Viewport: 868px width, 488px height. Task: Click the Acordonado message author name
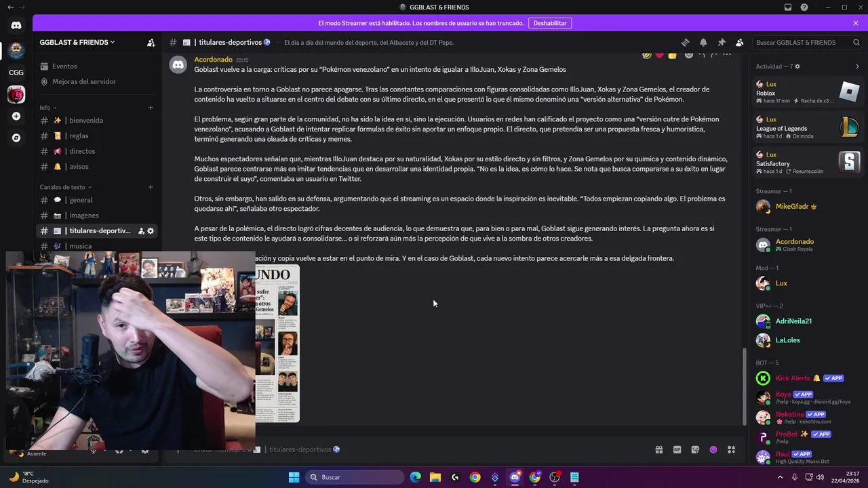(213, 60)
